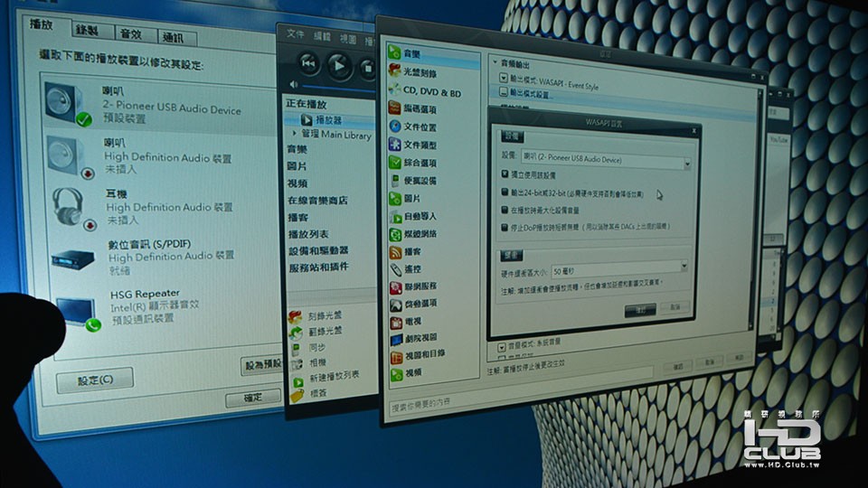The image size is (868, 488).
Task: Click 設定(C) configure button in Sound dialog
Action: click(95, 380)
